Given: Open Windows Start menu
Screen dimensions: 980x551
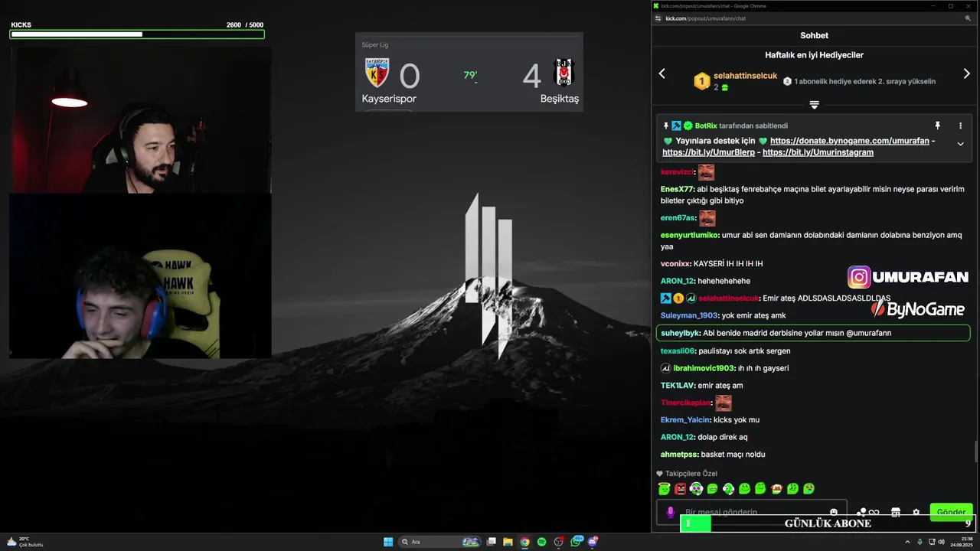Looking at the screenshot, I should click(x=388, y=542).
